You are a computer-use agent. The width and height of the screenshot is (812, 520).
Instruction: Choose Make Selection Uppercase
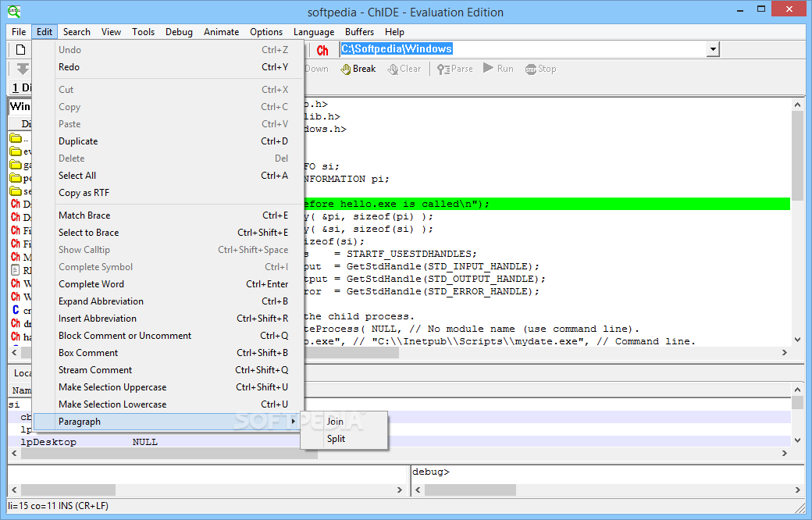click(x=169, y=387)
